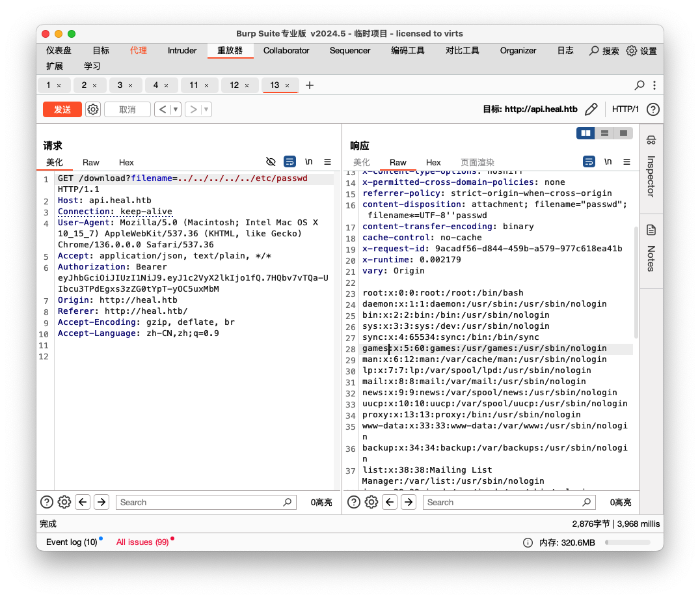Open request search settings gear
This screenshot has width=700, height=599.
point(64,502)
